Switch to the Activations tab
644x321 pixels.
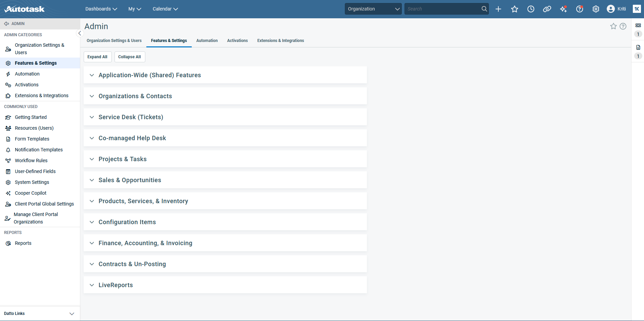237,41
